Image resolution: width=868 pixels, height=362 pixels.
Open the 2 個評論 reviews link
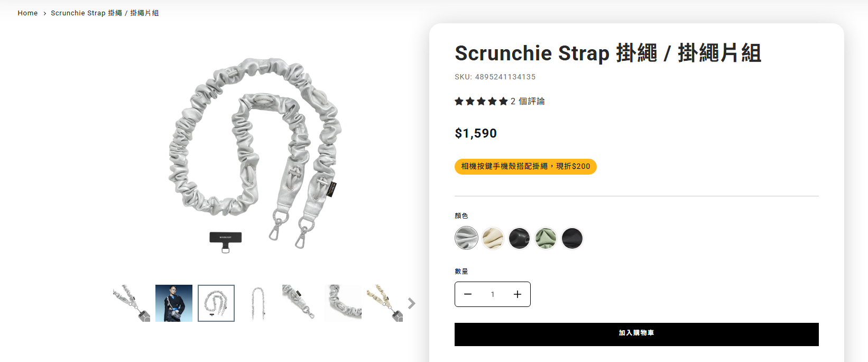coord(528,101)
